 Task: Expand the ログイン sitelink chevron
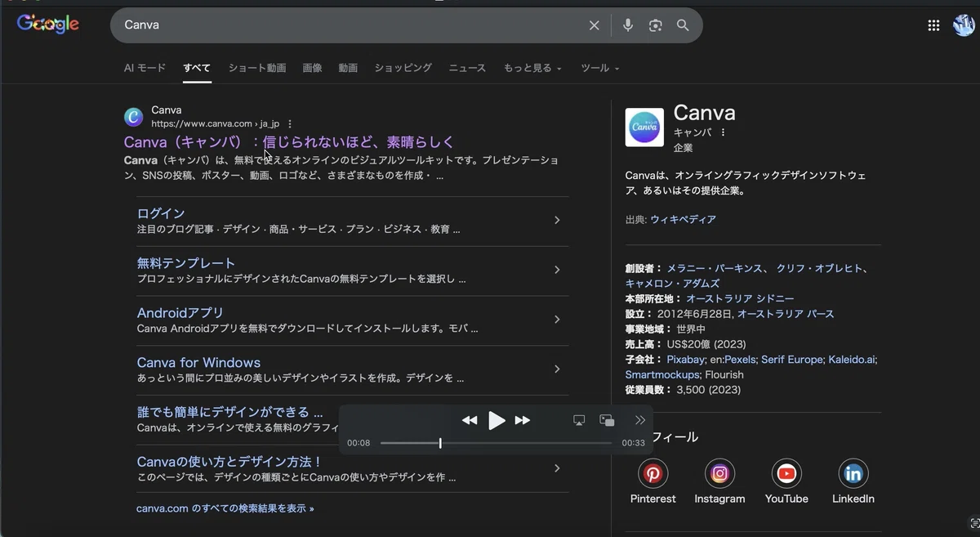click(557, 220)
